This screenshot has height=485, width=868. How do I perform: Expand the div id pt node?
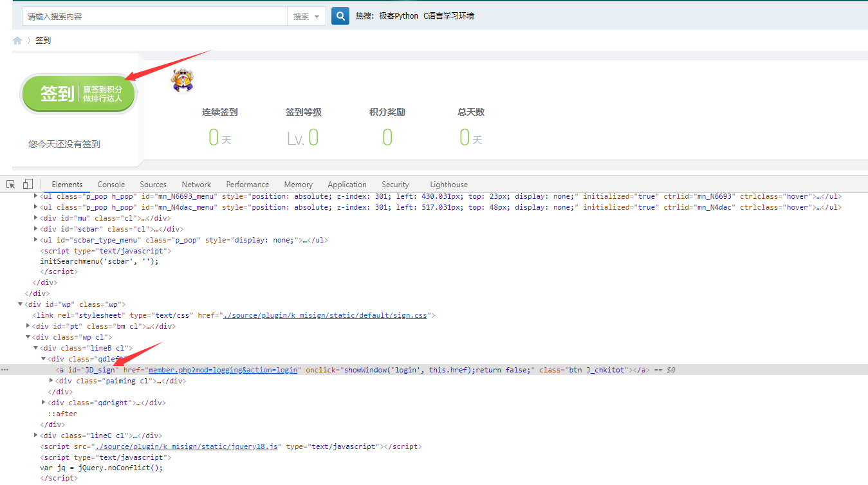pyautogui.click(x=28, y=326)
